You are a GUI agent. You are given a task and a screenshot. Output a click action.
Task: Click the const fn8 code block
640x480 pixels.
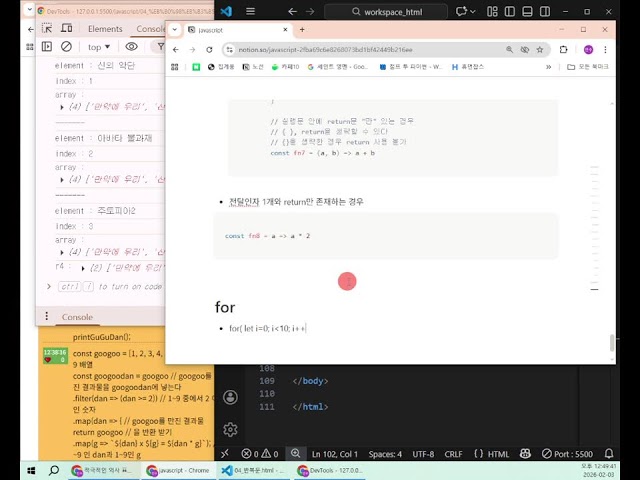pyautogui.click(x=385, y=236)
